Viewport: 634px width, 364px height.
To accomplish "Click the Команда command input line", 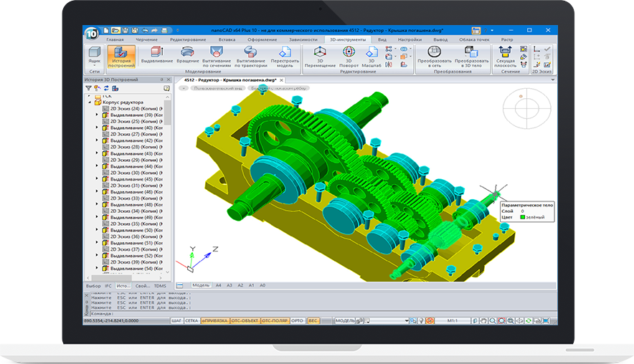I will tap(323, 314).
